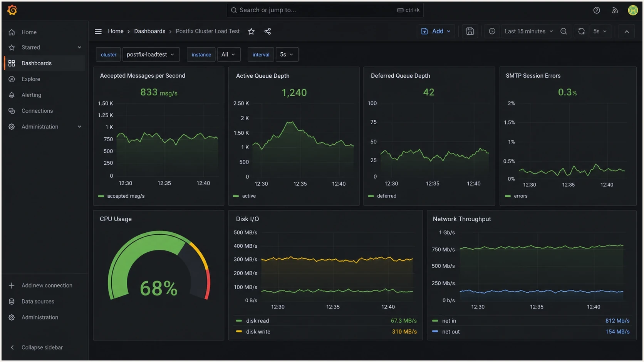Open the user avatar menu
The image size is (644, 362).
633,10
